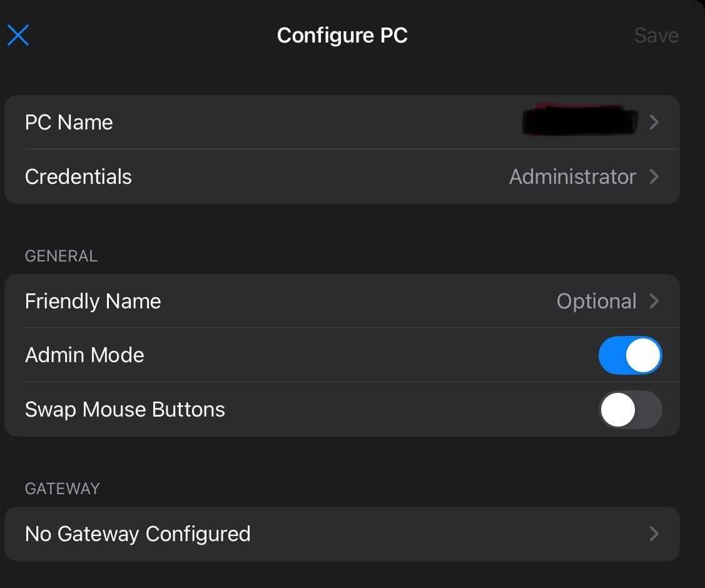Image resolution: width=705 pixels, height=588 pixels.
Task: Click the chevron next to Administrator
Action: point(654,176)
